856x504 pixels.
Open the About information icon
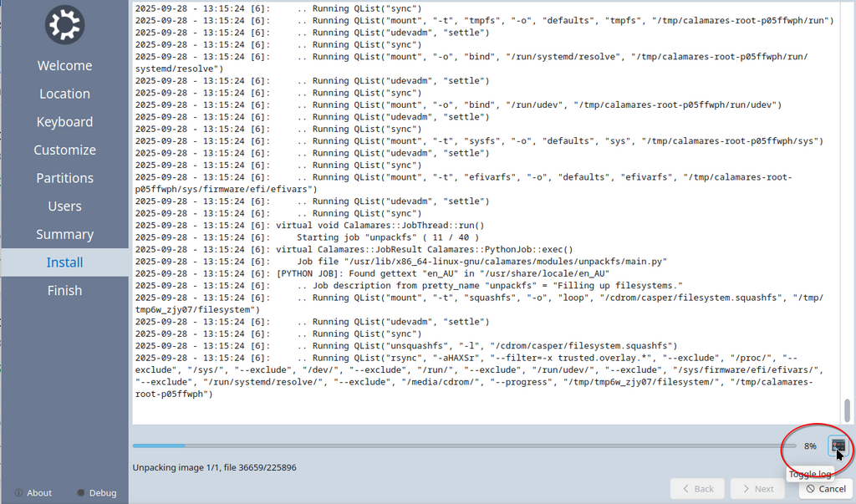coord(18,492)
